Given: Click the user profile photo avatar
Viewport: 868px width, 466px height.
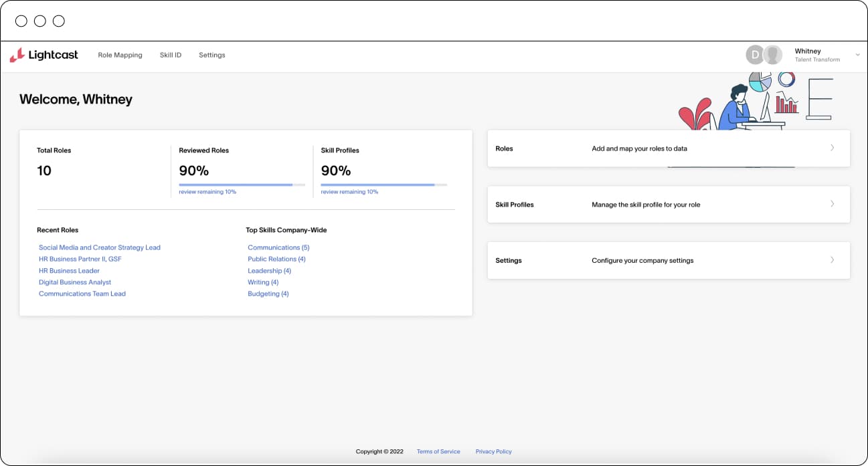Looking at the screenshot, I should pos(773,55).
